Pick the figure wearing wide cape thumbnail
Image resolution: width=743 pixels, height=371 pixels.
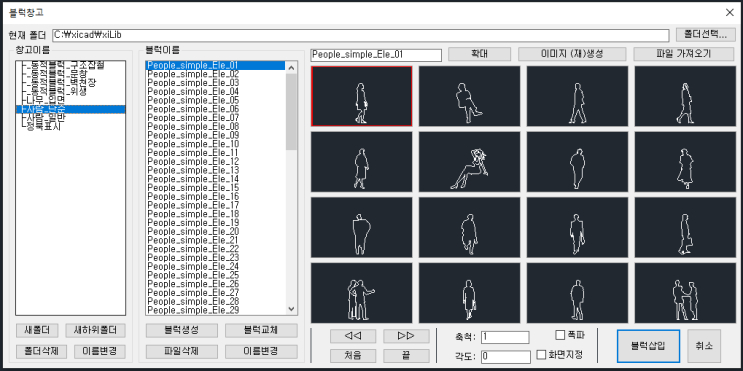point(362,228)
